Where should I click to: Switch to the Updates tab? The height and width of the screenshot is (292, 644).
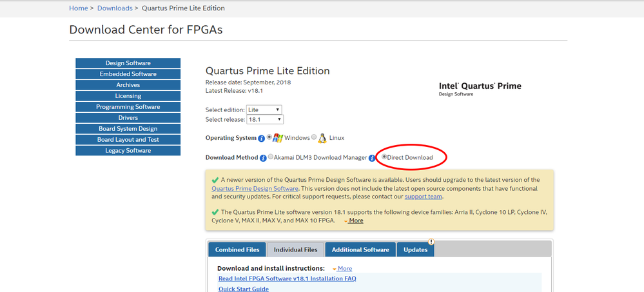(x=415, y=249)
